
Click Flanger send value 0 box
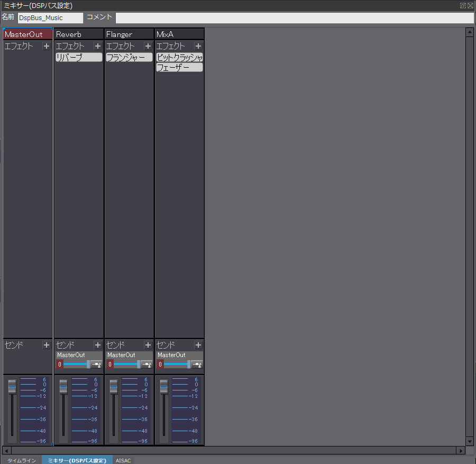pyautogui.click(x=110, y=365)
